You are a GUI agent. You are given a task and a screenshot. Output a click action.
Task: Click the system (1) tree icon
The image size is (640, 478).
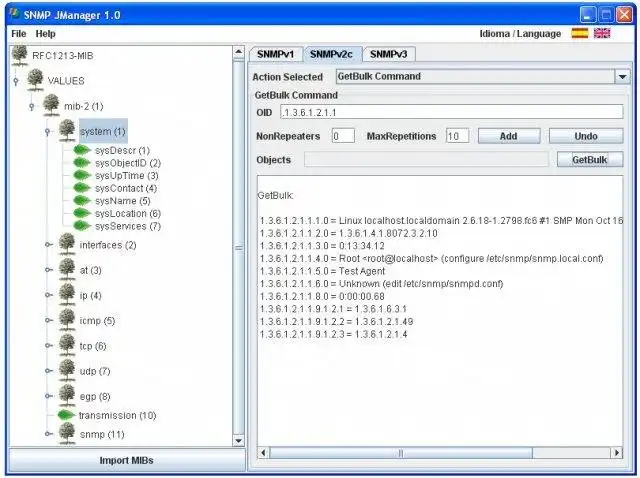tap(67, 131)
